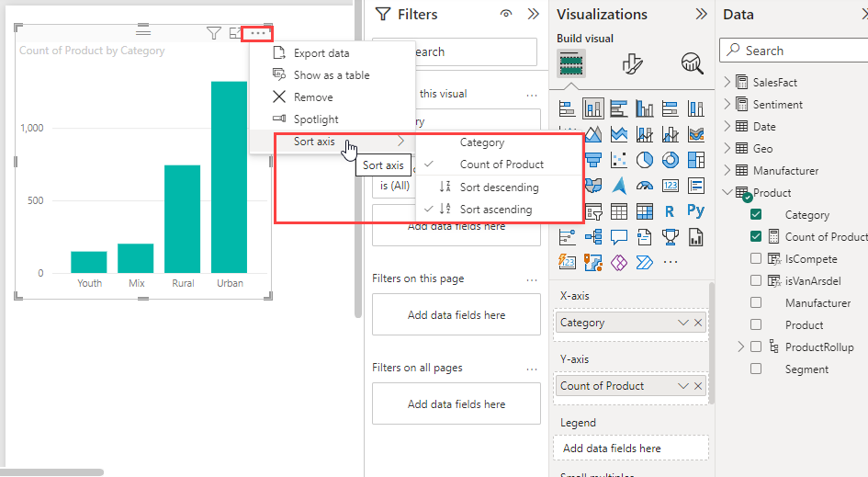Check the isVanArsdel field checkbox
This screenshot has width=868, height=477.
756,280
